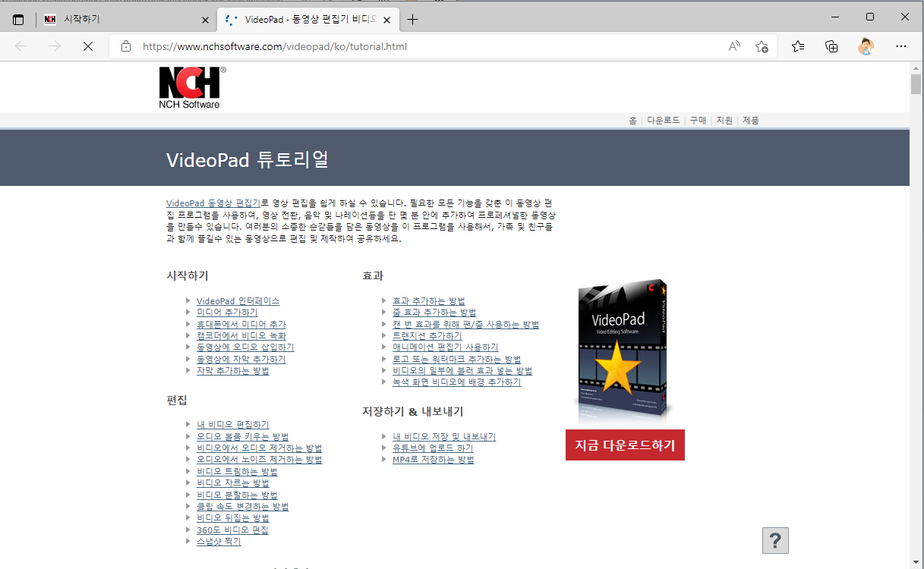Image resolution: width=924 pixels, height=569 pixels.
Task: Open 내 비디오 저장 및 내보내기 link
Action: pos(444,437)
